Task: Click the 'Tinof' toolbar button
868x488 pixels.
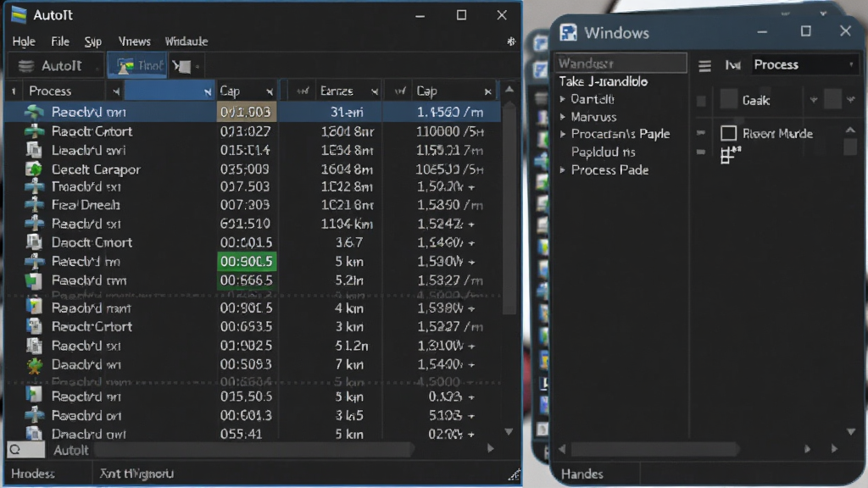Action: [137, 66]
